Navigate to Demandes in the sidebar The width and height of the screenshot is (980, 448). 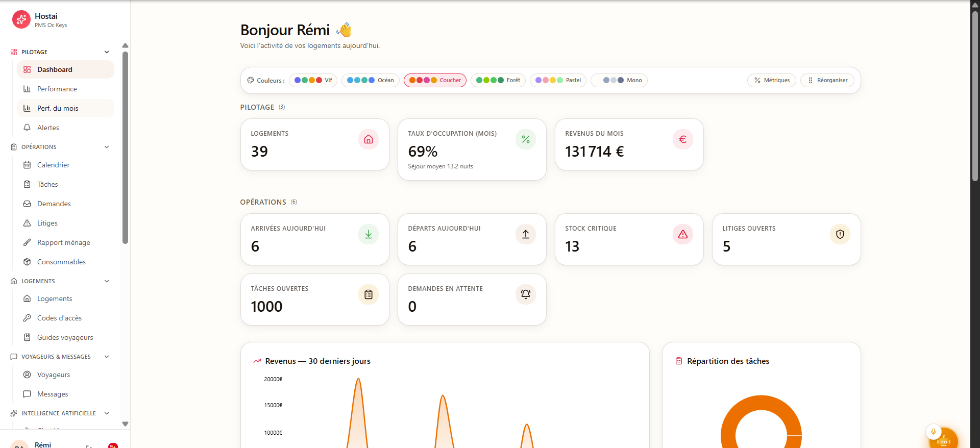[x=65, y=204]
